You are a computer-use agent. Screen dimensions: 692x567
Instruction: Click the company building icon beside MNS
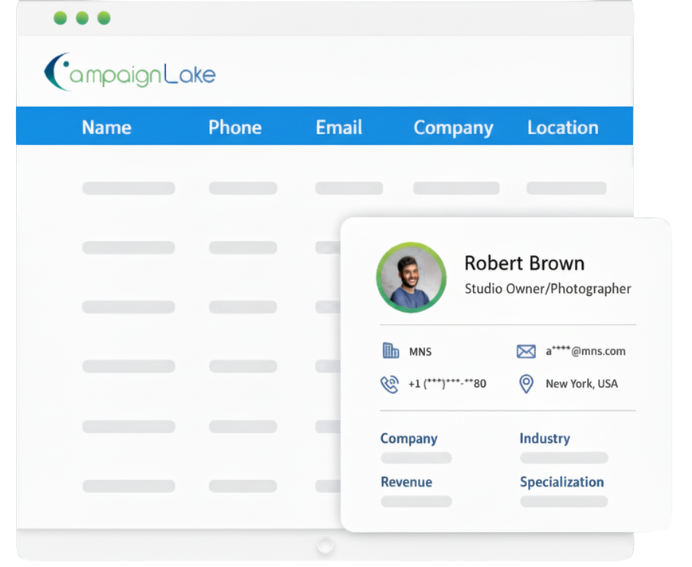tap(390, 351)
